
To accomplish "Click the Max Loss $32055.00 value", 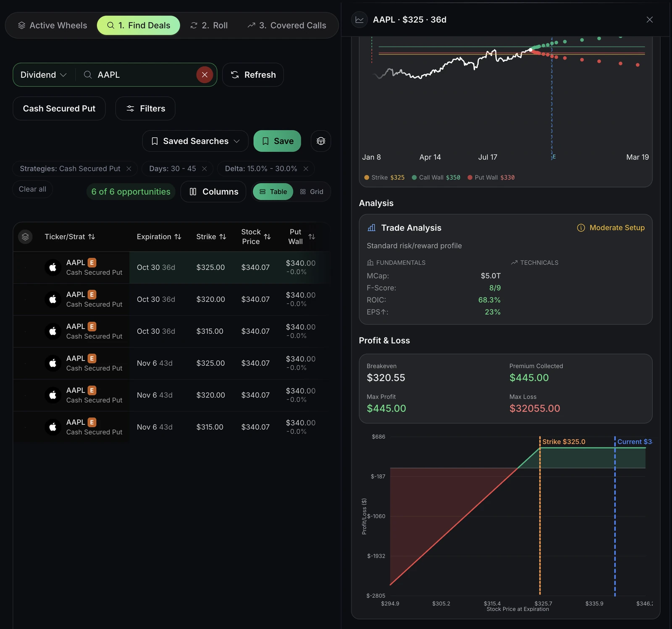I will click(535, 408).
